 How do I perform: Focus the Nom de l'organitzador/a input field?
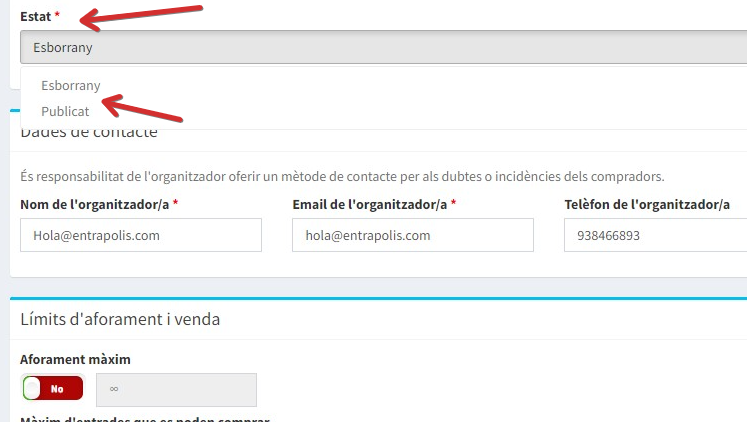[x=141, y=235]
